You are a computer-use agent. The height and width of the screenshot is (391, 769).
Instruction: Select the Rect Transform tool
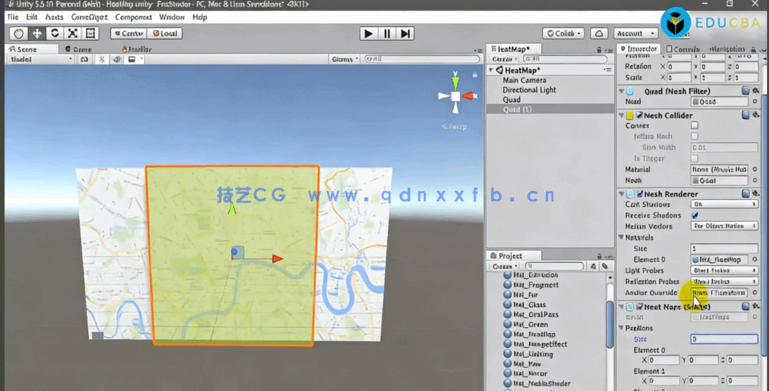click(91, 33)
